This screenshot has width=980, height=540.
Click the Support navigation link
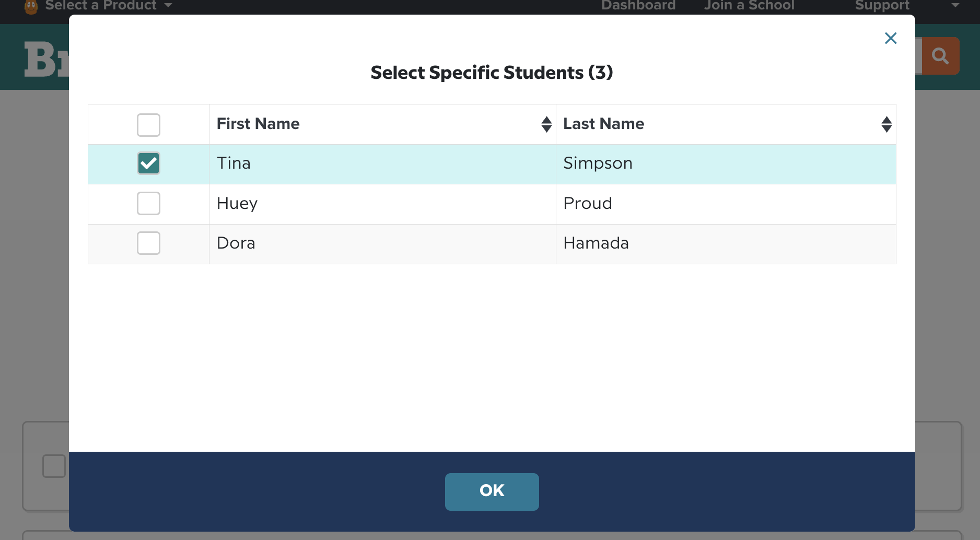tap(881, 6)
